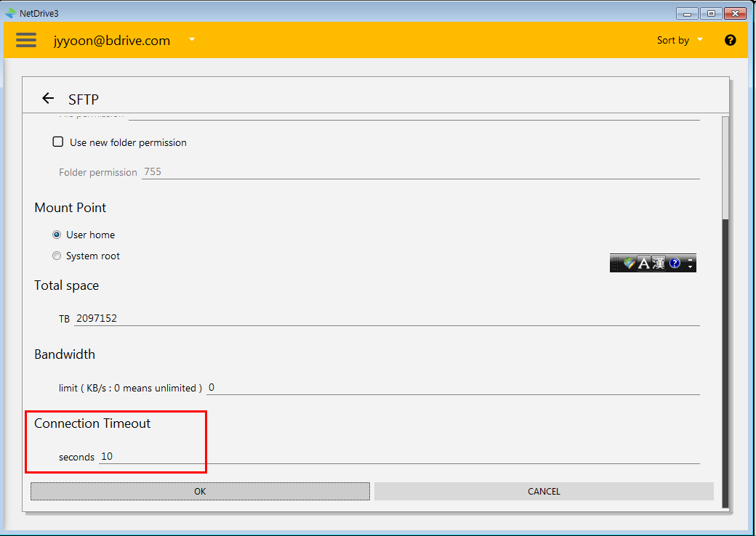
Task: Enable 'Use new folder permission' checkbox
Action: click(x=58, y=142)
